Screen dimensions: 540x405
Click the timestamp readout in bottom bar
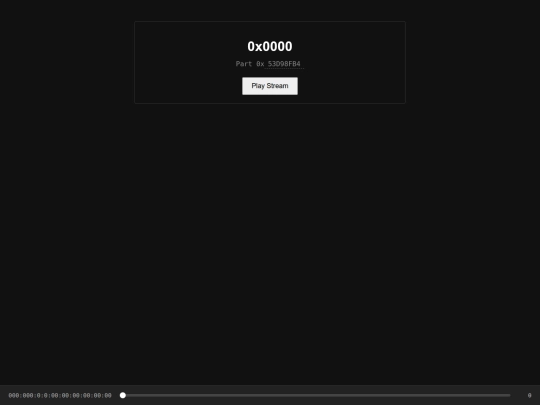point(60,395)
